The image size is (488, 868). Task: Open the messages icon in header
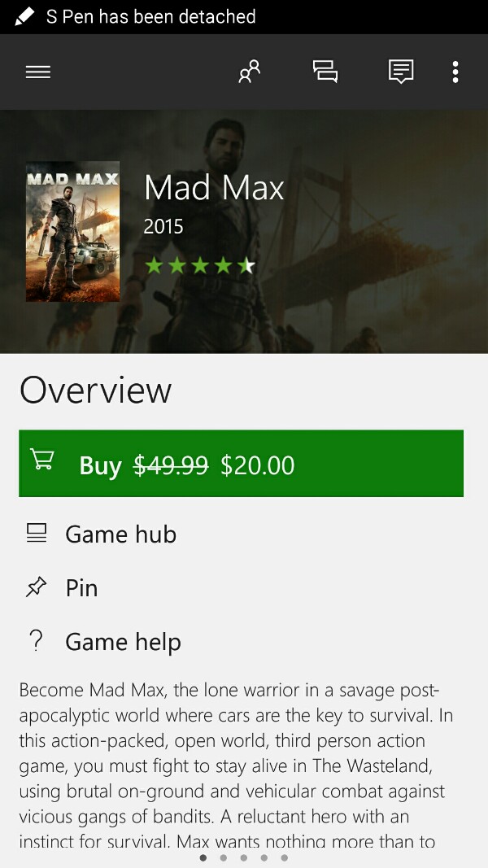tap(401, 72)
